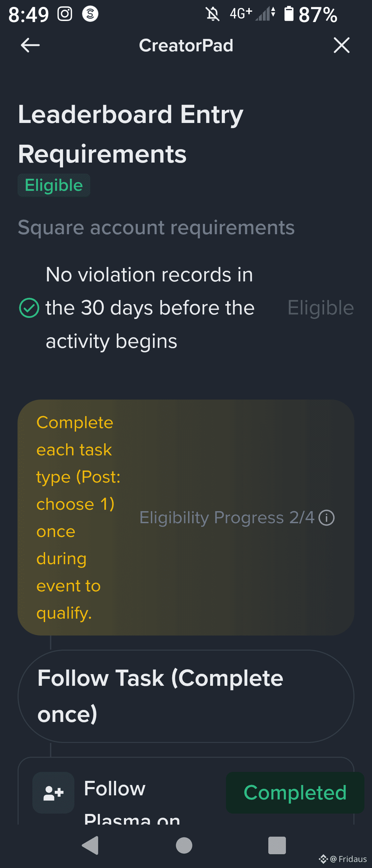Tap the Eligibility Progress 2/4 text

227,517
